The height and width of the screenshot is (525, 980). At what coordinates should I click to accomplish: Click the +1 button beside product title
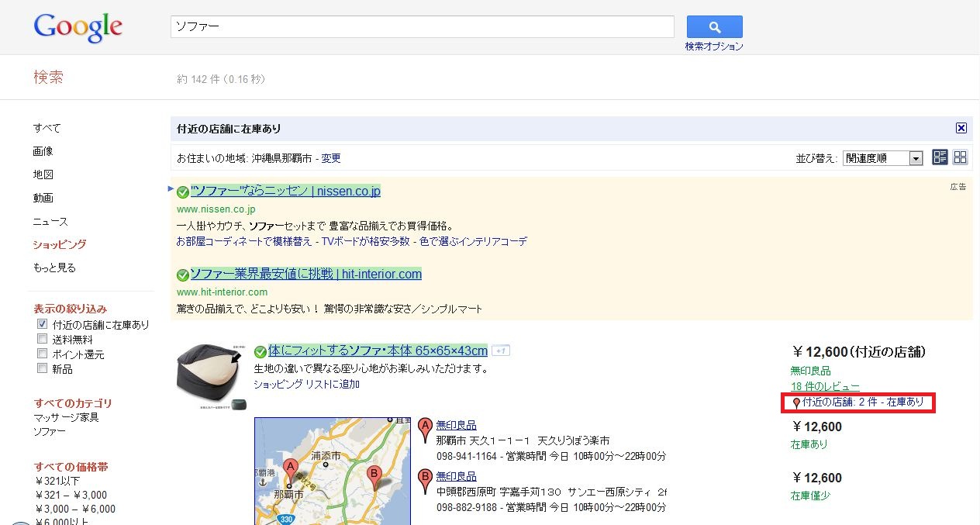pos(500,351)
